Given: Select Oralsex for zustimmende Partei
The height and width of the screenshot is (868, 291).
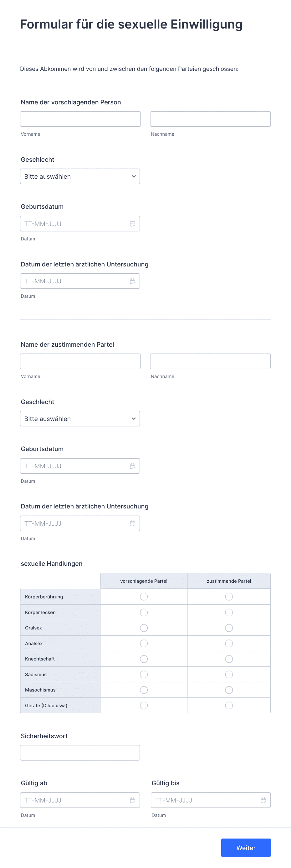Looking at the screenshot, I should point(229,628).
